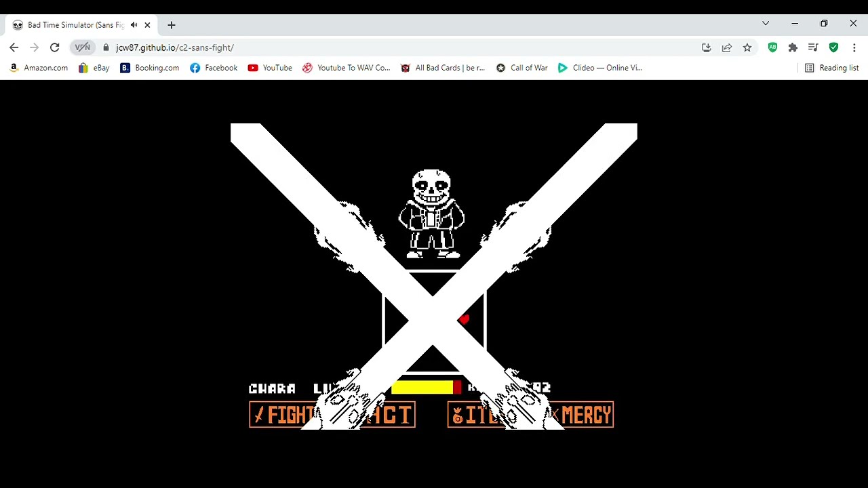Image resolution: width=868 pixels, height=488 pixels.
Task: Open the Facebook bookmark
Action: pos(214,68)
